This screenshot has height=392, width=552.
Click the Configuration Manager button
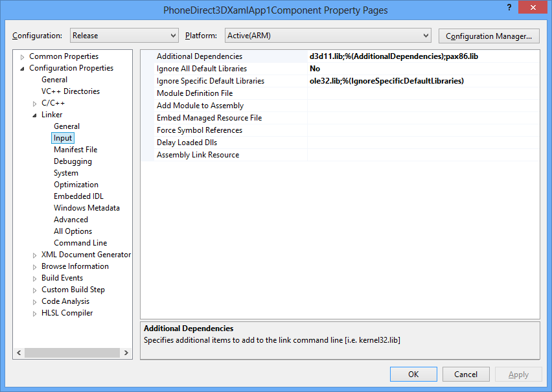489,36
